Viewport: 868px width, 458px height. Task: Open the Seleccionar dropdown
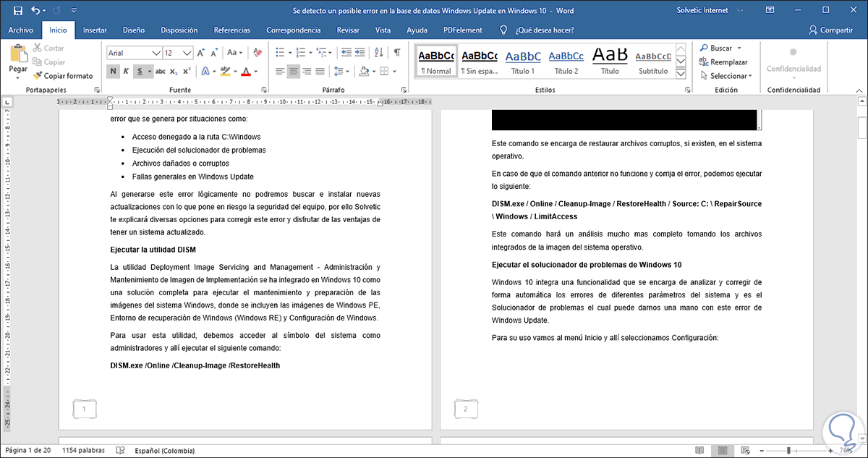click(x=726, y=75)
